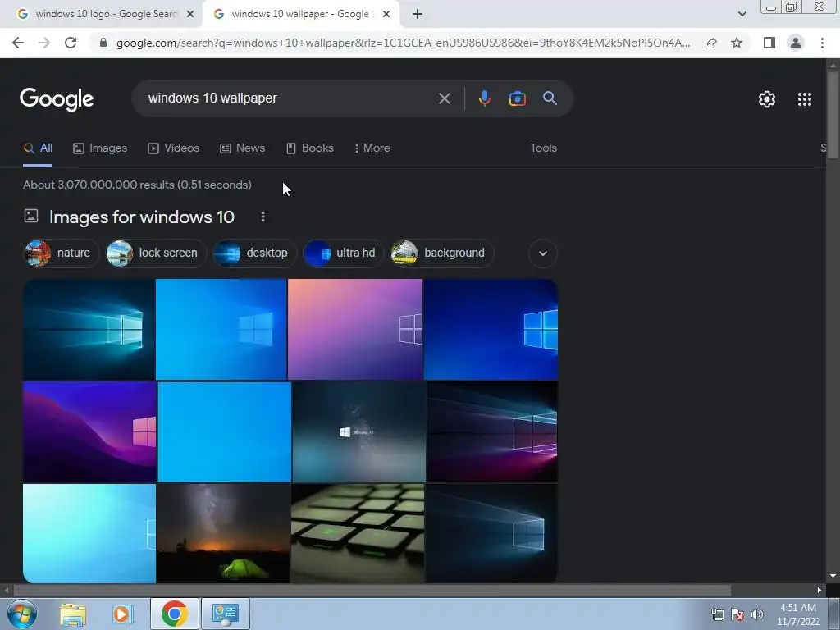Open the plain solid blue wallpaper thumbnail
This screenshot has height=630, width=840.
click(x=225, y=431)
